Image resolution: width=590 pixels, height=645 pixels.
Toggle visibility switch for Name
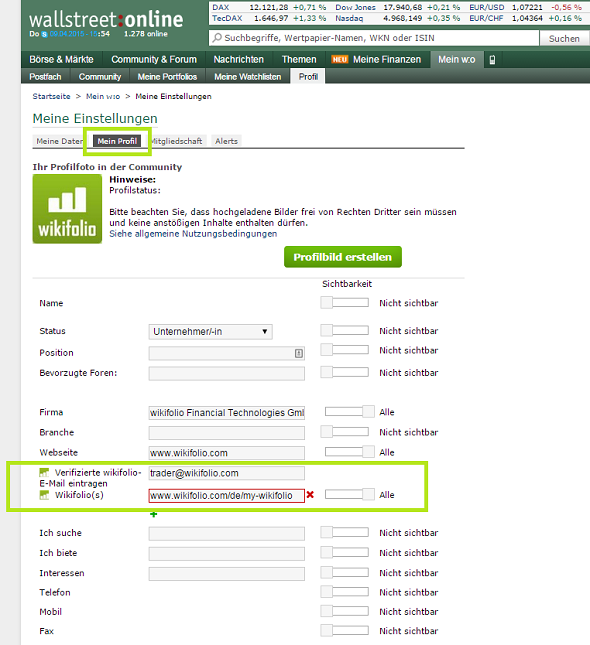[345, 303]
